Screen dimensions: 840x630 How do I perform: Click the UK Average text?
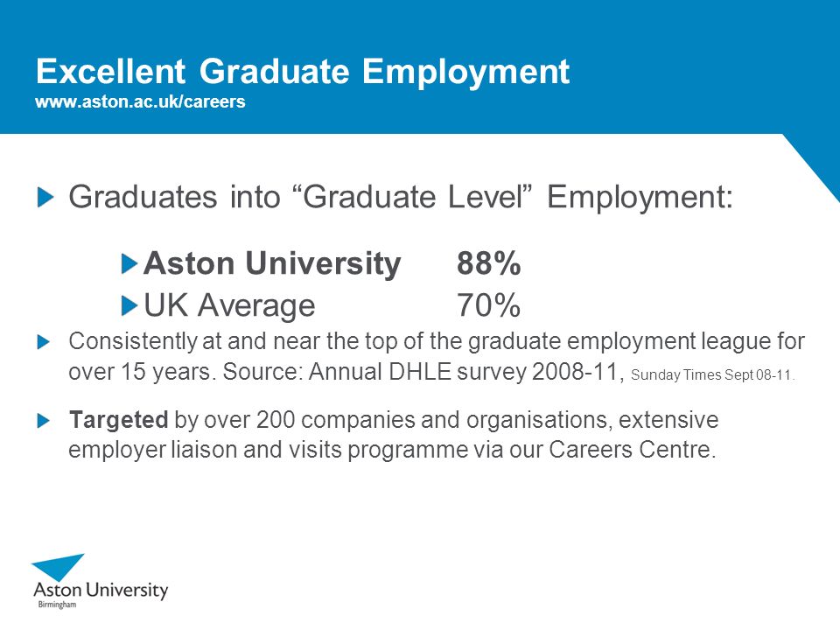(229, 306)
